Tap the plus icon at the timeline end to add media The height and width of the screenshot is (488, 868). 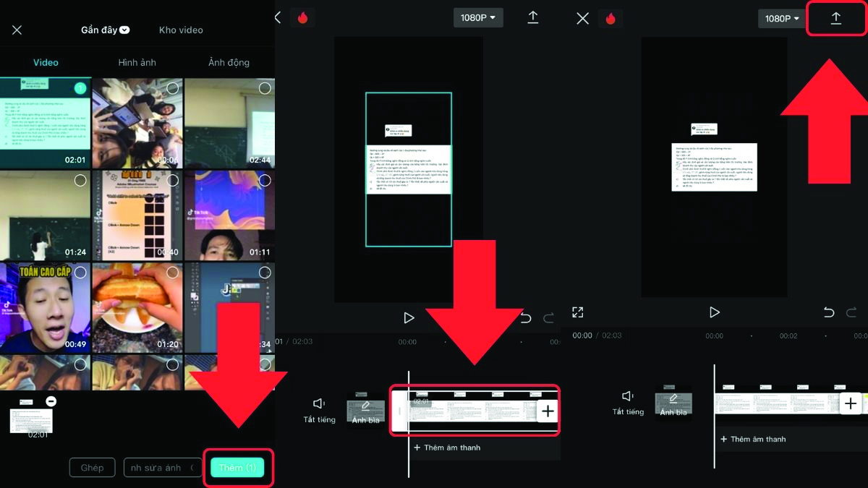(547, 410)
